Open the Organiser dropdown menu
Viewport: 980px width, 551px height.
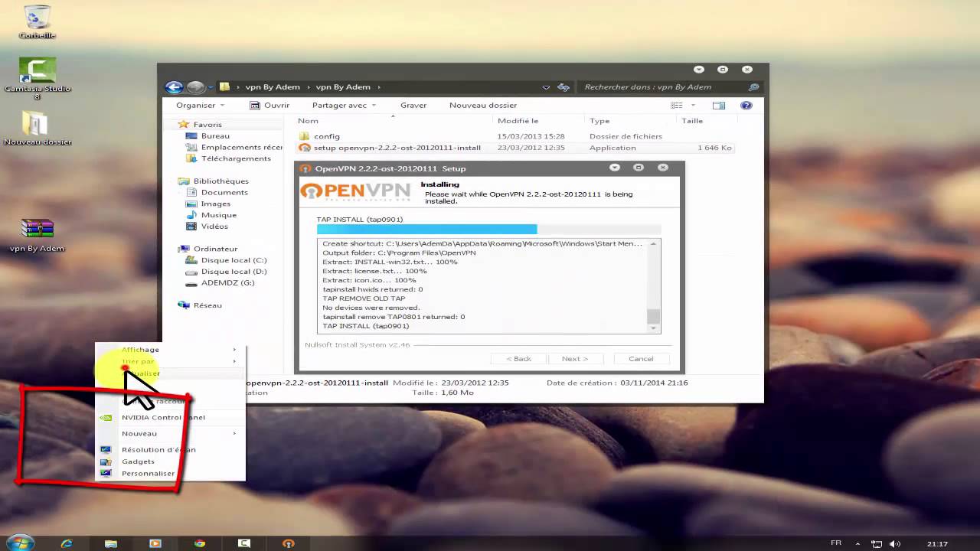click(201, 106)
